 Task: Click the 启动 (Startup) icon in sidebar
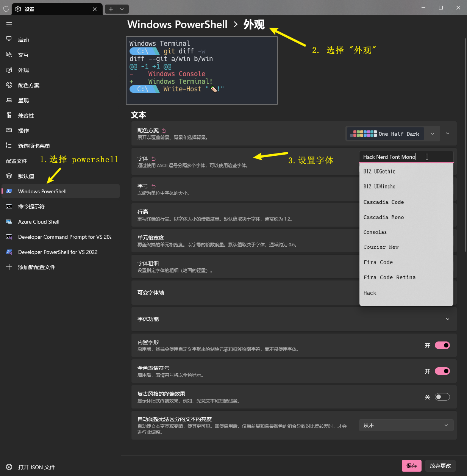coord(9,39)
